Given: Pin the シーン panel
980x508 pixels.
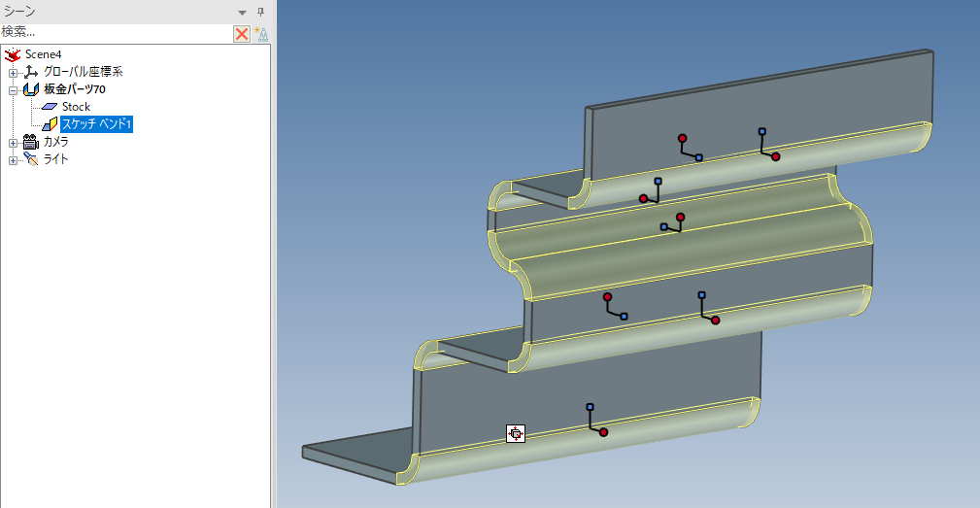Looking at the screenshot, I should tap(260, 11).
